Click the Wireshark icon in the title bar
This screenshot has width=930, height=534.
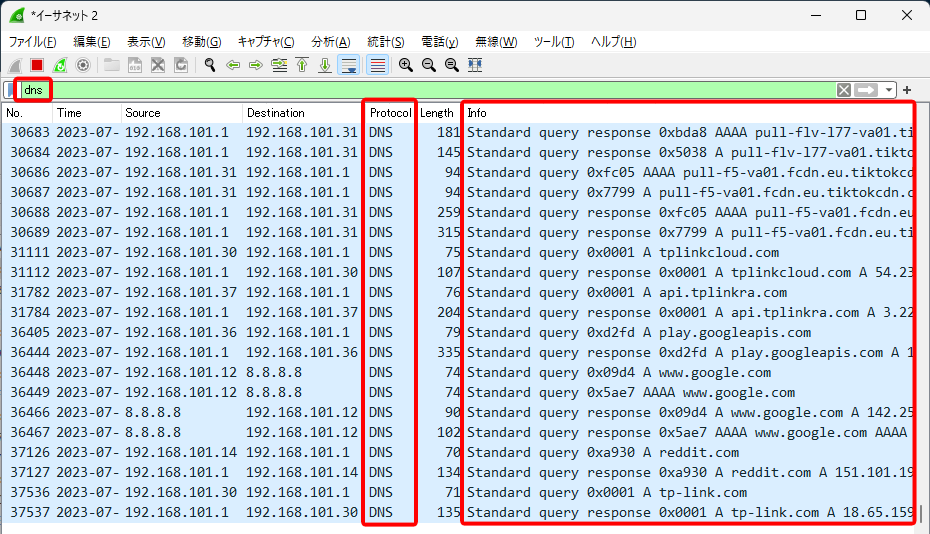(x=17, y=15)
